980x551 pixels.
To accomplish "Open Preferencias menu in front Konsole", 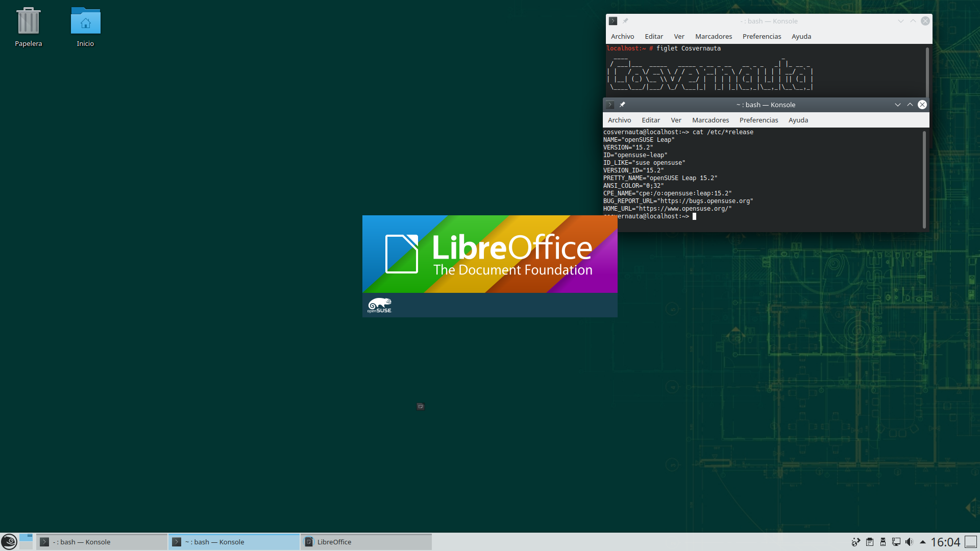I will click(759, 120).
